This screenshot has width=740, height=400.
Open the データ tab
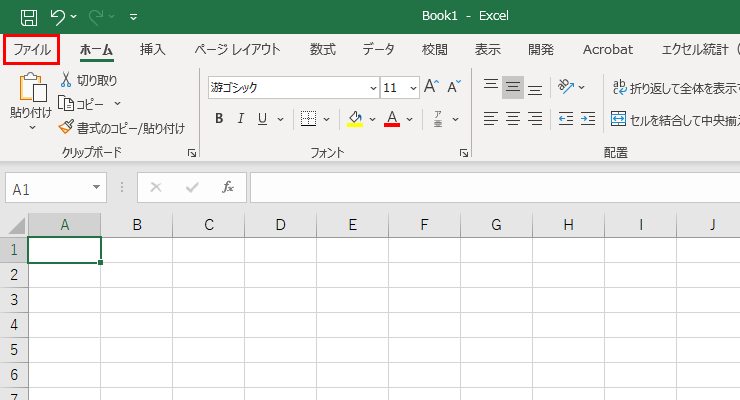[x=378, y=50]
